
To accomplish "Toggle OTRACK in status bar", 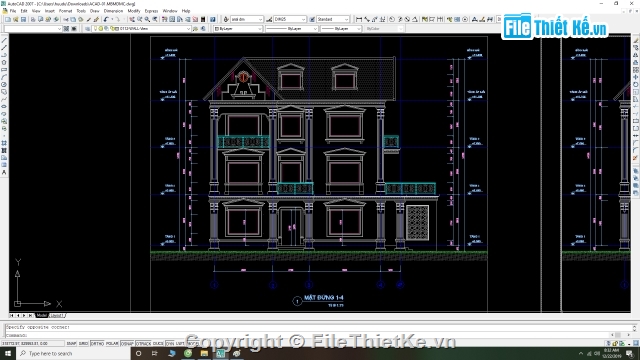I will 143,343.
